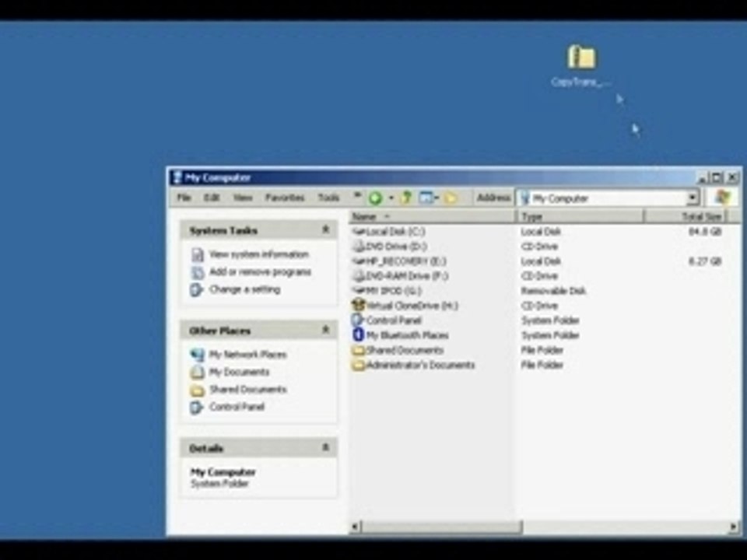Select the DVD-RAM Drive (F:) icon

[358, 275]
